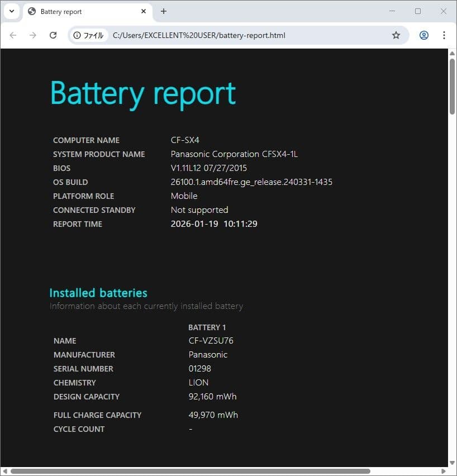This screenshot has width=457, height=476.
Task: Click the CF-VZSU76 battery name text
Action: 211,340
